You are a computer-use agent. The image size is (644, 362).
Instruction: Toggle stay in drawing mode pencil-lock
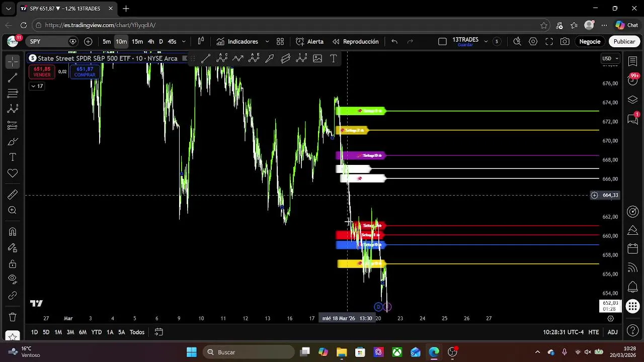click(x=13, y=248)
